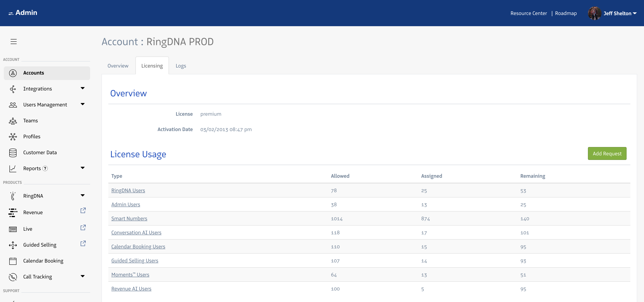Open Jeff Shelton user dropdown

[620, 13]
